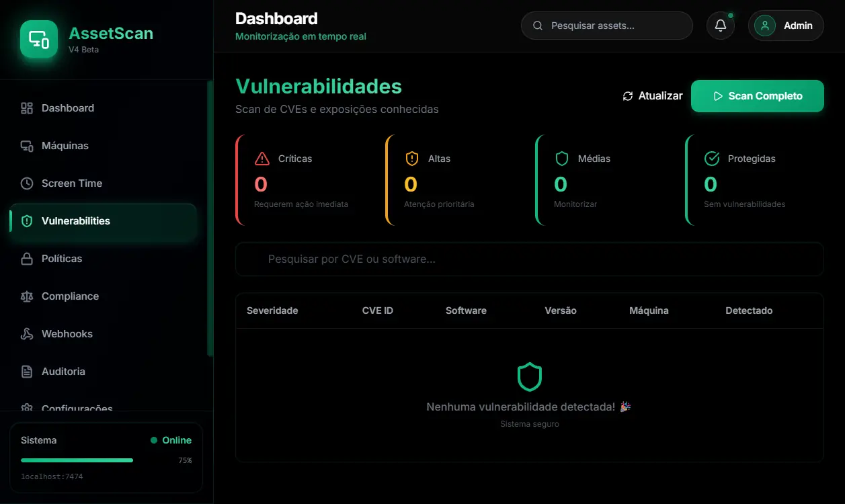845x504 pixels.
Task: Click the Nenhuma vulnerabilidade detectada message
Action: (x=529, y=407)
